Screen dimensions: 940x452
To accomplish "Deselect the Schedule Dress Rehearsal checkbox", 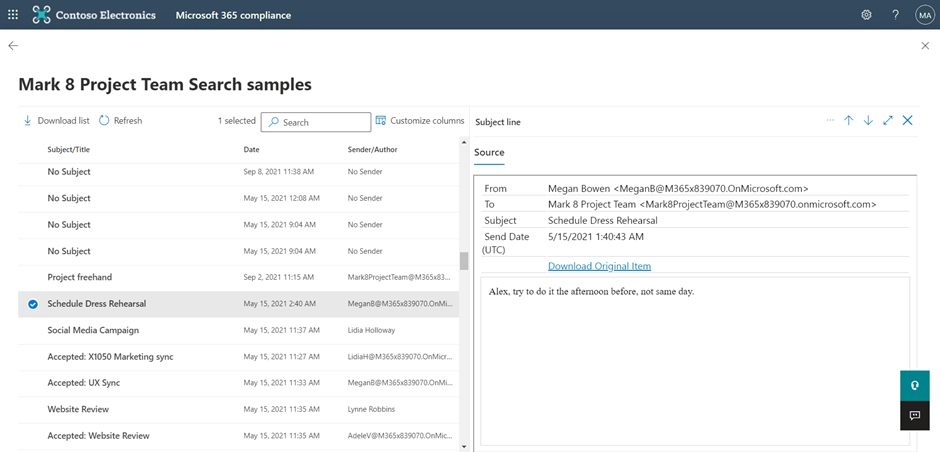I will [x=32, y=304].
